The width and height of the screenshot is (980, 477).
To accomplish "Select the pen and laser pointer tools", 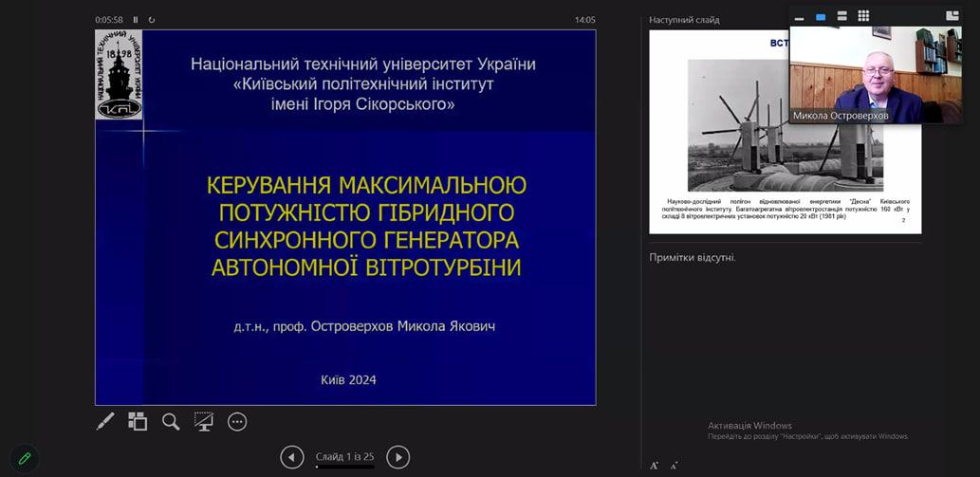I will tap(105, 421).
